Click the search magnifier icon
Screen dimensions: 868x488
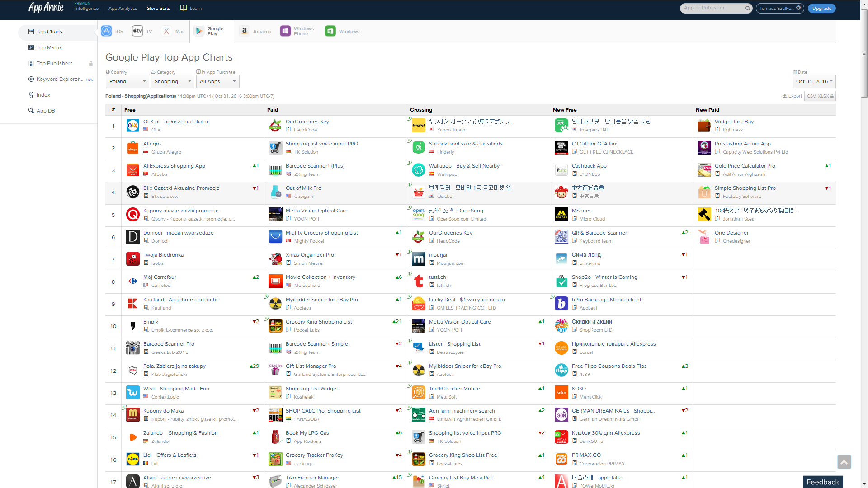coord(748,8)
